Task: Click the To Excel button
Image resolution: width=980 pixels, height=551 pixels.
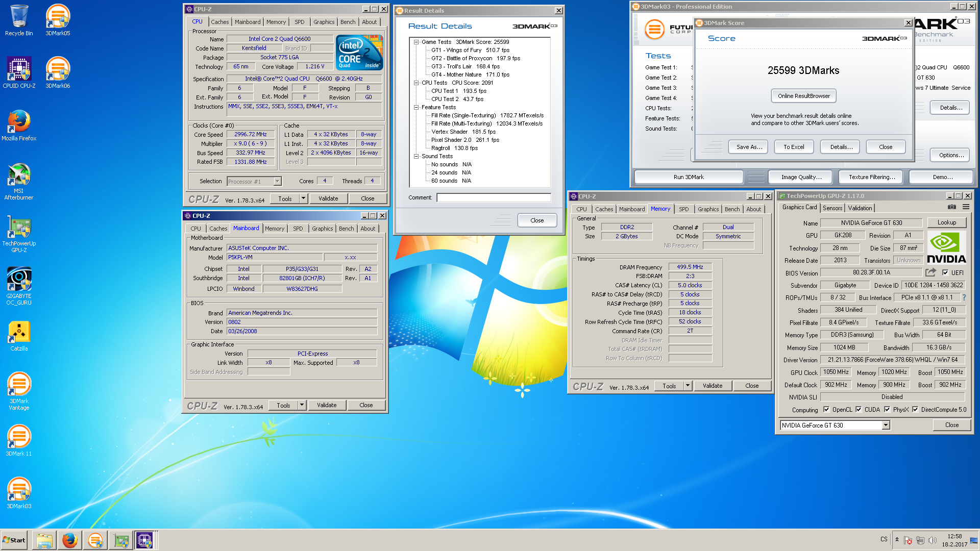Action: point(794,147)
